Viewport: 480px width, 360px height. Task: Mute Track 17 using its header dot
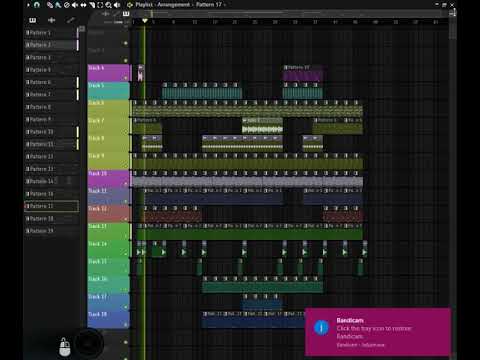click(x=126, y=307)
